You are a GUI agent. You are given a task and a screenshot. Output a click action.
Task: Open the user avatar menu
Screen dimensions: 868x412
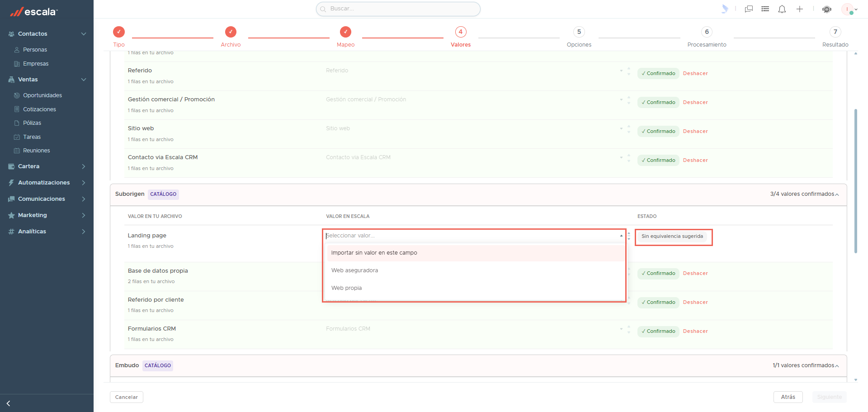(849, 9)
